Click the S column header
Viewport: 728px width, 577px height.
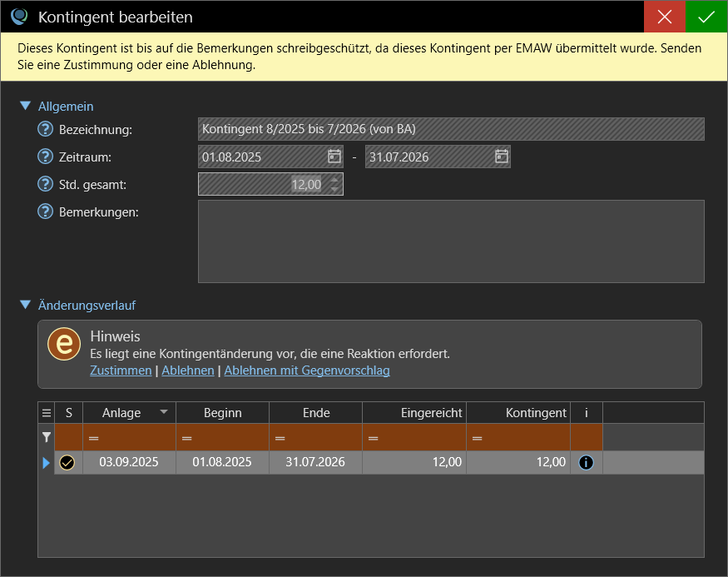click(x=69, y=412)
